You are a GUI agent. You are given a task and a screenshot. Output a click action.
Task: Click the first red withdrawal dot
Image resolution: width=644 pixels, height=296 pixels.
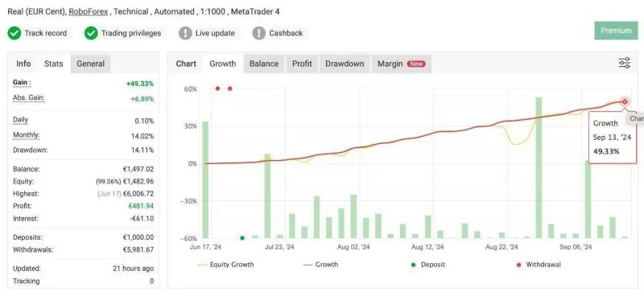[x=217, y=88]
